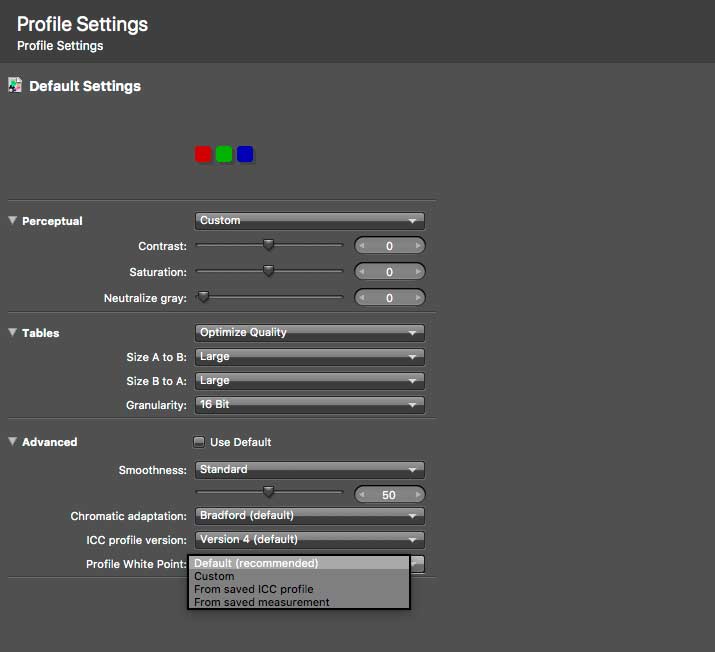Image resolution: width=715 pixels, height=652 pixels.
Task: Click the Perceptual section label
Action: click(x=52, y=221)
